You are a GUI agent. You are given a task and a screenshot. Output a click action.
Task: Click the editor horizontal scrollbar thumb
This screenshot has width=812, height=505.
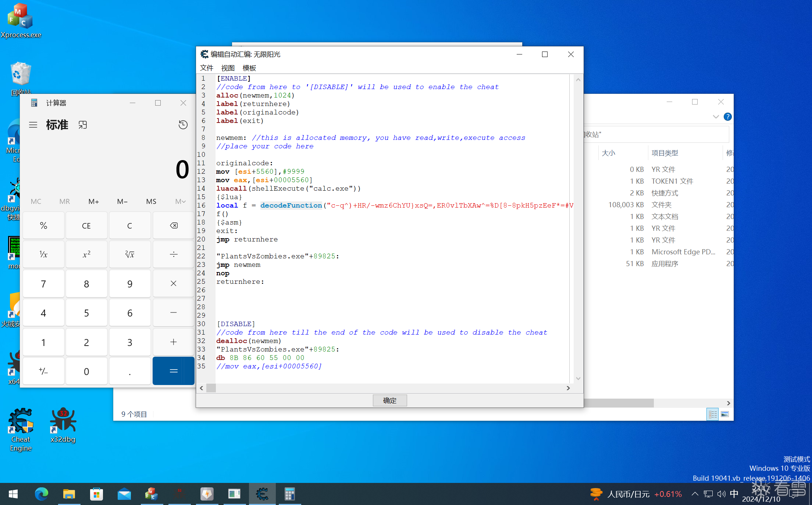pyautogui.click(x=211, y=388)
